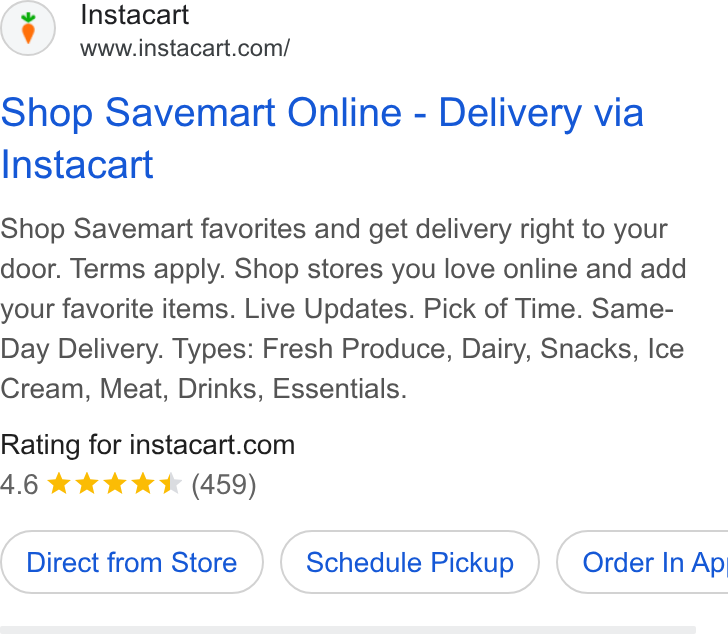Open the Shop Savemart Online title link

pos(322,138)
